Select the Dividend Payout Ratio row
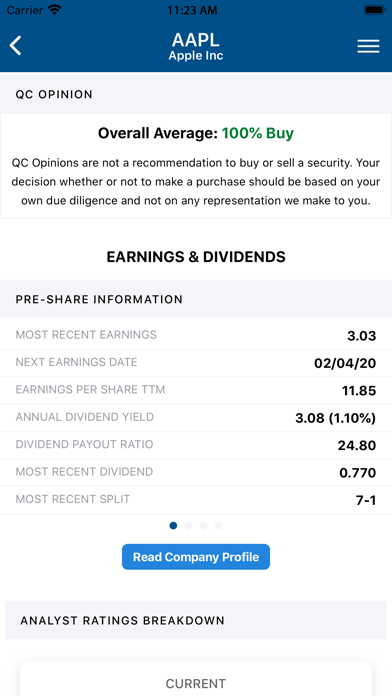The width and height of the screenshot is (392, 696). [196, 445]
